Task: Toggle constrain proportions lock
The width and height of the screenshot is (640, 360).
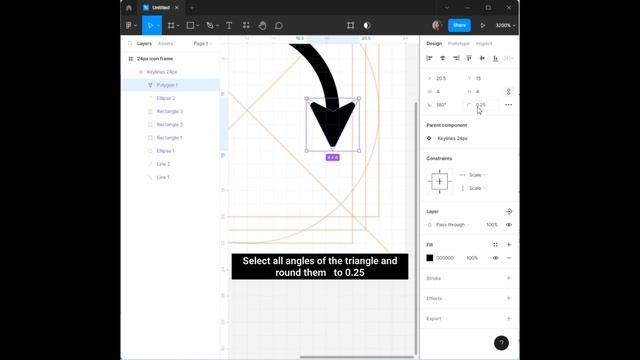Action: (x=509, y=92)
